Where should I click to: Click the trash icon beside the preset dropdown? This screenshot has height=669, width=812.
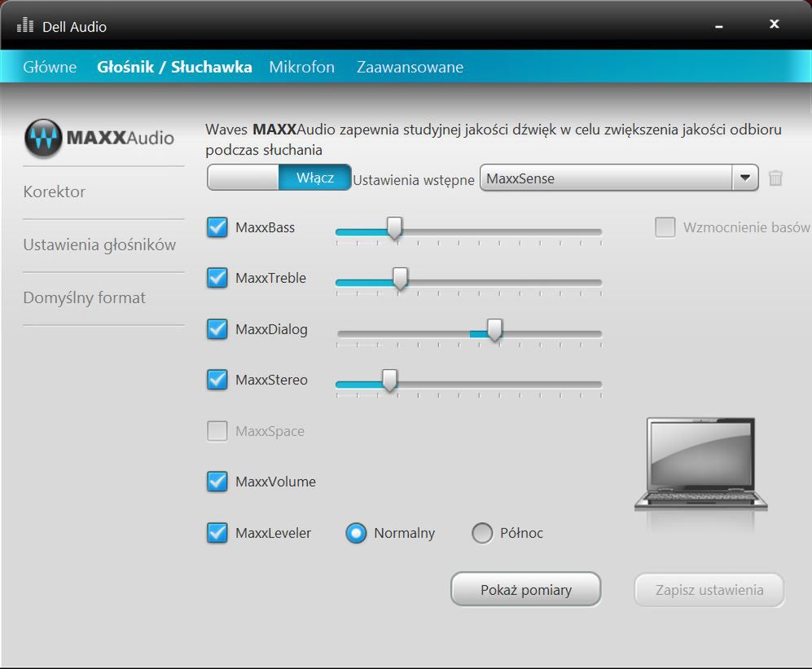pos(775,178)
